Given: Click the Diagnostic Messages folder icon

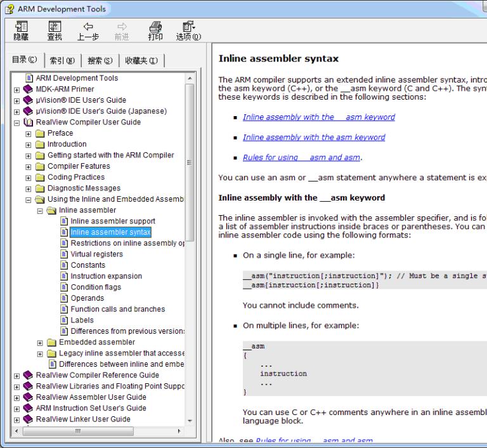Looking at the screenshot, I should coord(40,188).
